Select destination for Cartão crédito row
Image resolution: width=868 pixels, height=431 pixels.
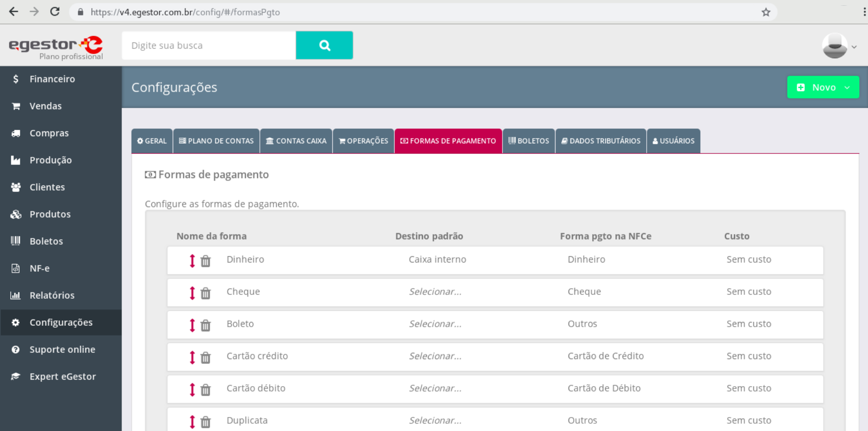435,356
